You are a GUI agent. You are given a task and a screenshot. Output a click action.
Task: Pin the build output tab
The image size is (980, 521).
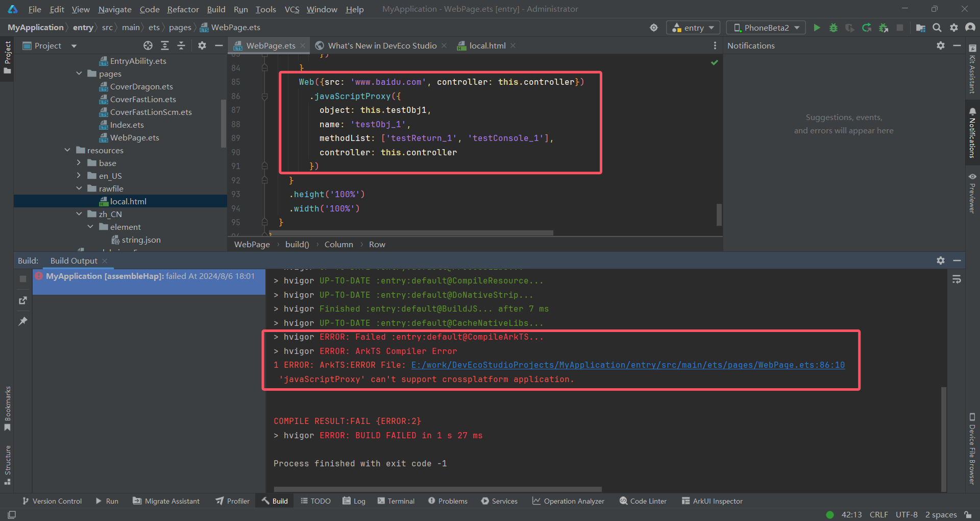pyautogui.click(x=23, y=321)
